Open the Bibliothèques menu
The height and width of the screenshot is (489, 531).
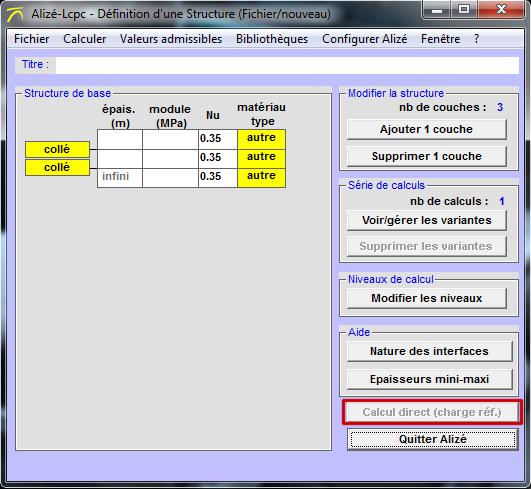[x=272, y=39]
